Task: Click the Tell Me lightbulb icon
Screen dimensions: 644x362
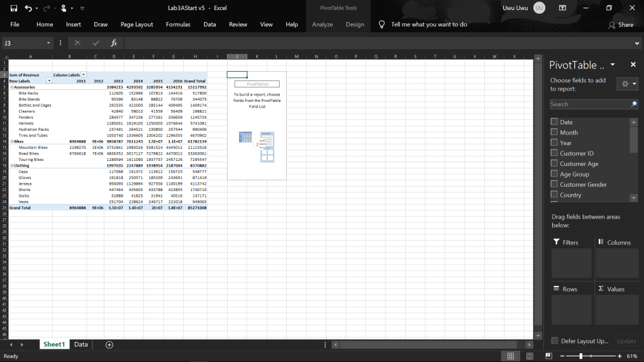Action: 381,25
